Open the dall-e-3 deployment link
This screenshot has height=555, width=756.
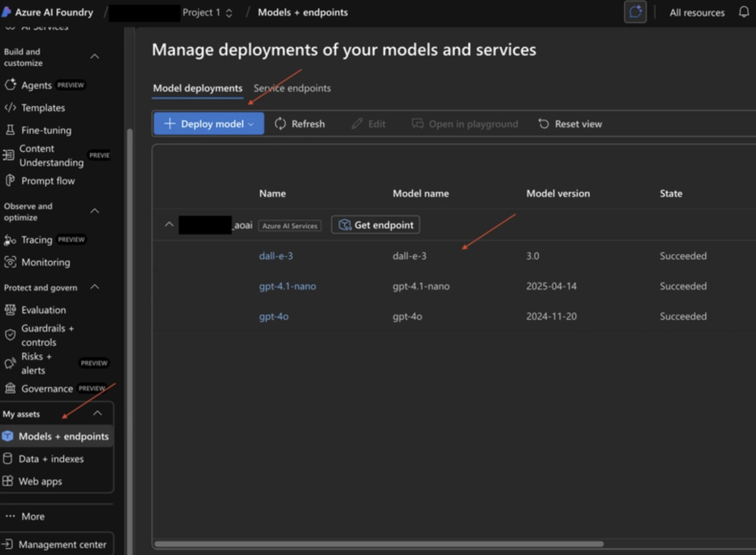(276, 256)
